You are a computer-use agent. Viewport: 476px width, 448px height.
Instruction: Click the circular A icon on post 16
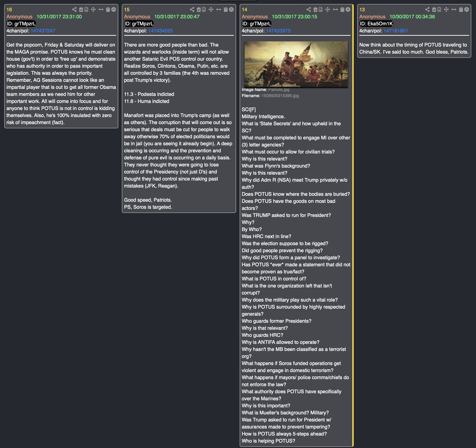(114, 10)
